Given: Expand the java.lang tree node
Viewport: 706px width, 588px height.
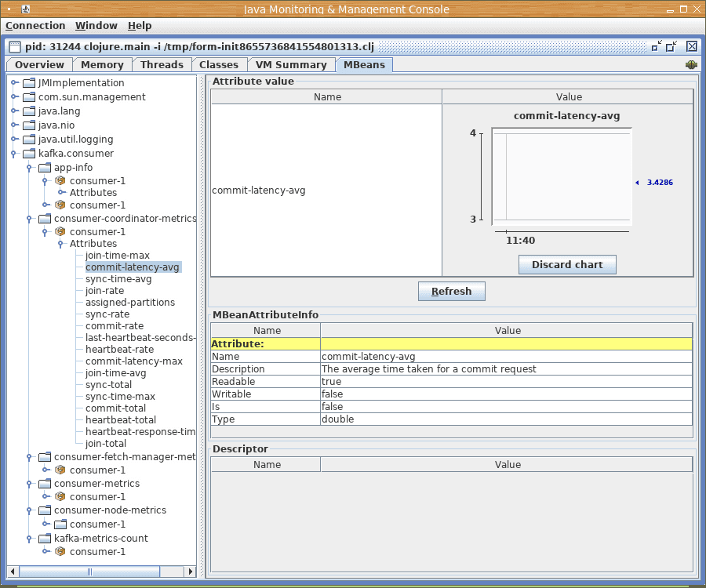Looking at the screenshot, I should [14, 111].
